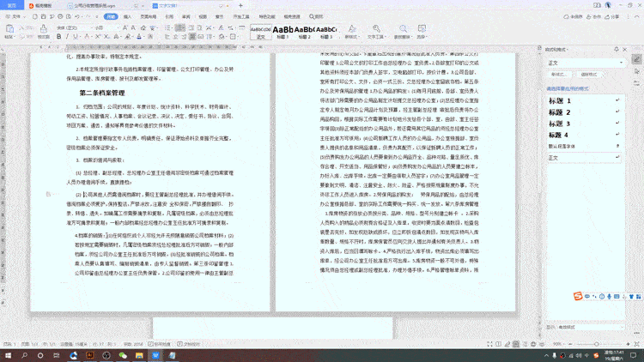Viewport: 644px width, 362px height.
Task: Click the Paste clipboard icon
Action: pos(9,28)
